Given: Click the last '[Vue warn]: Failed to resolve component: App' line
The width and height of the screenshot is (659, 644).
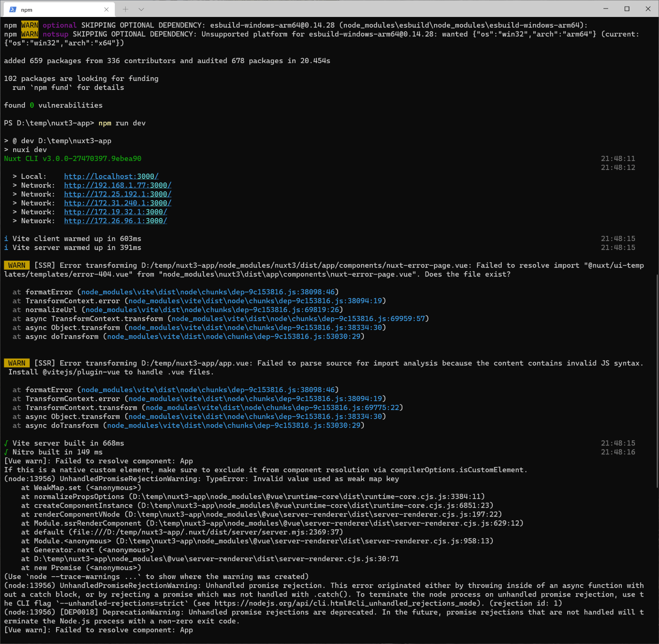Looking at the screenshot, I should [98, 630].
